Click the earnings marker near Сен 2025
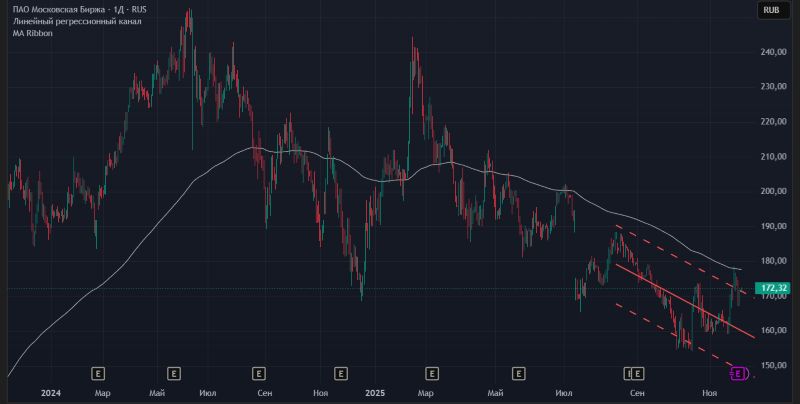 tap(631, 374)
